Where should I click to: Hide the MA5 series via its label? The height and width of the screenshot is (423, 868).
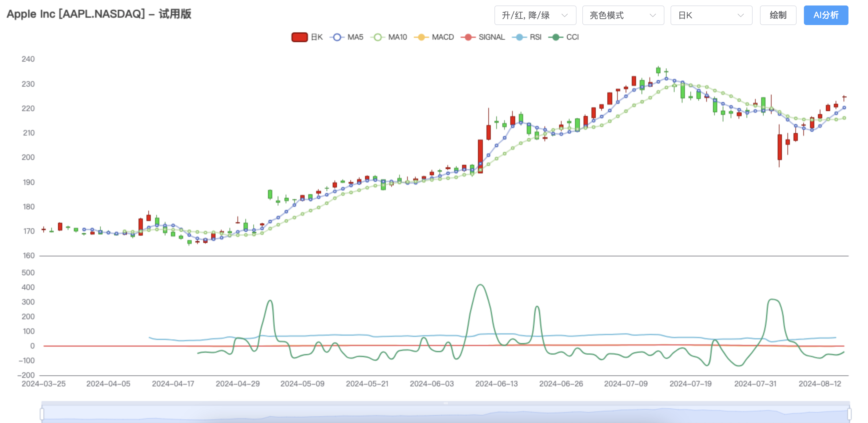click(355, 37)
